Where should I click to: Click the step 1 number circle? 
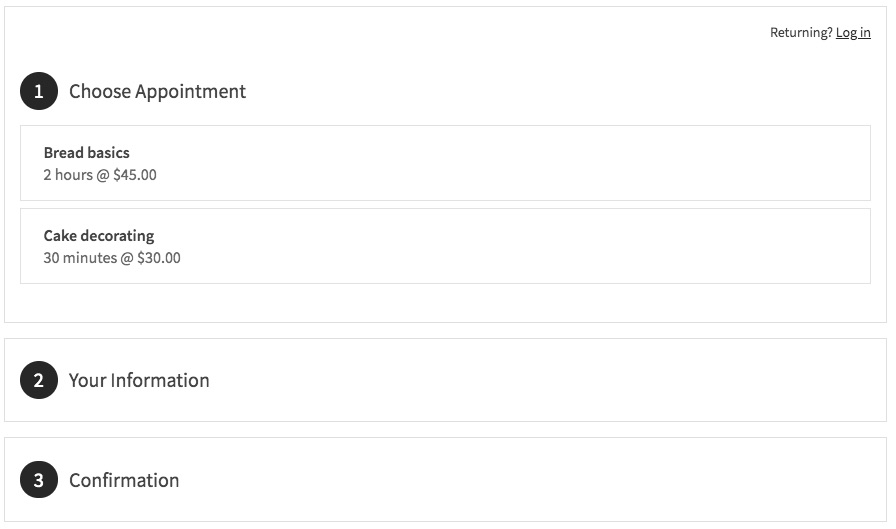[39, 92]
